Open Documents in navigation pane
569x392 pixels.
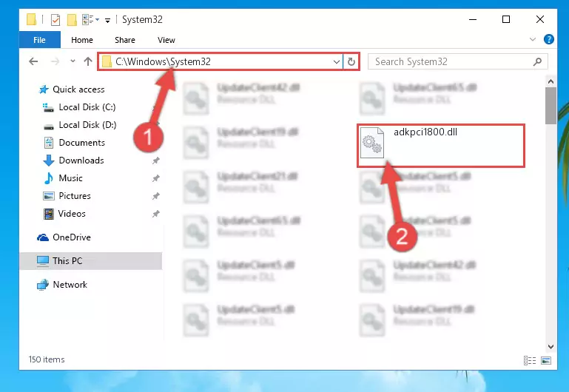point(81,143)
